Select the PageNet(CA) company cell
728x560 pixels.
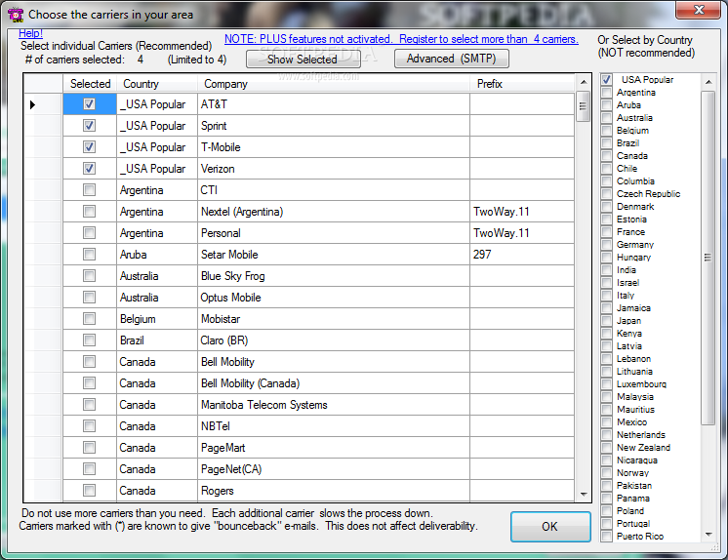coord(334,469)
